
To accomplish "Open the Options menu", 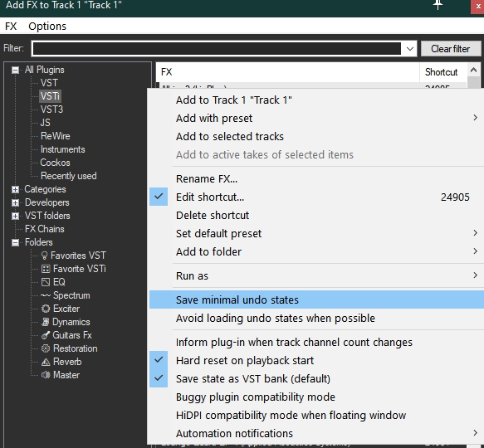I will [x=47, y=27].
